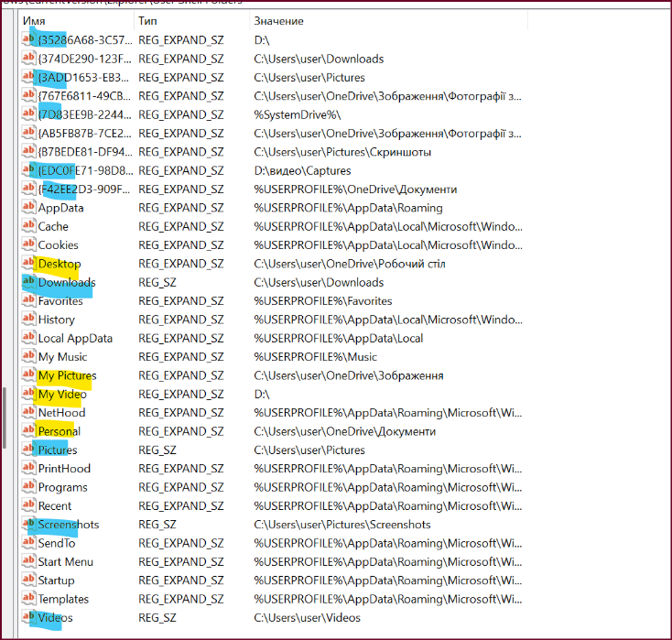This screenshot has height=640, width=672.
Task: Click the string icon of the Local AppData entry
Action: pyautogui.click(x=28, y=338)
